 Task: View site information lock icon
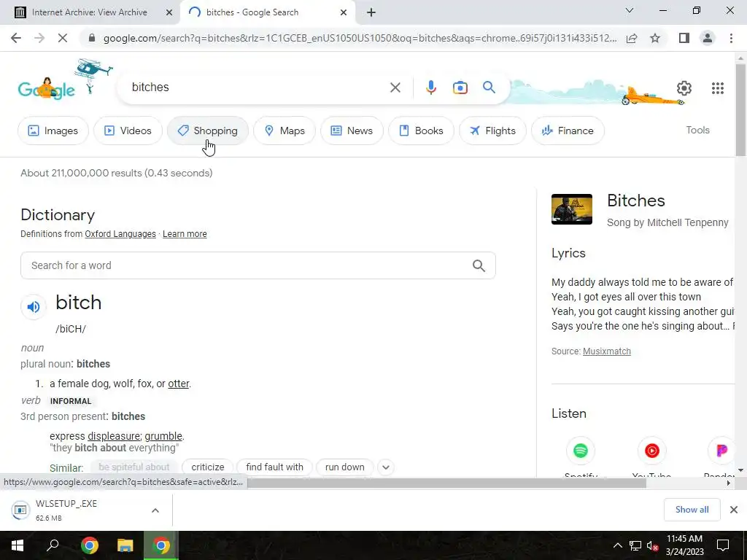pos(92,38)
